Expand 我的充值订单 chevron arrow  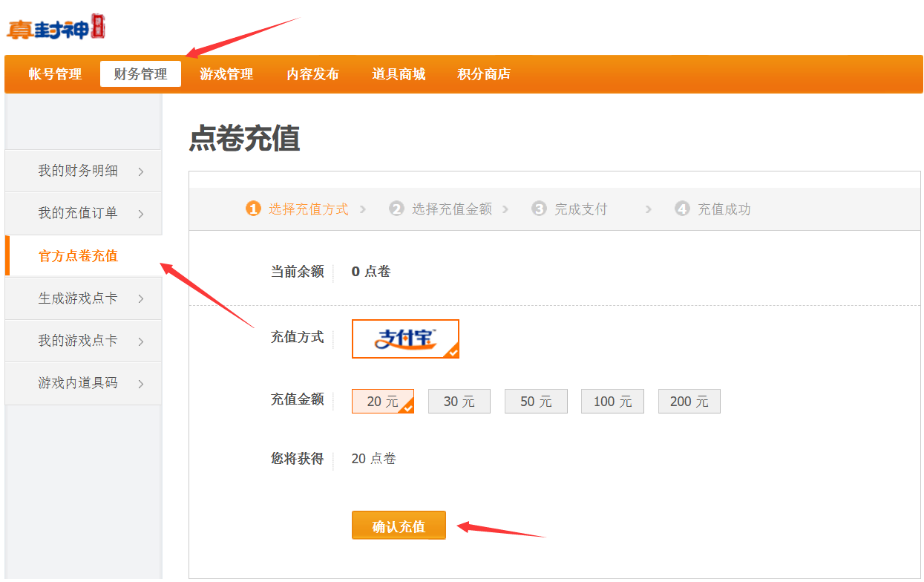pyautogui.click(x=141, y=214)
